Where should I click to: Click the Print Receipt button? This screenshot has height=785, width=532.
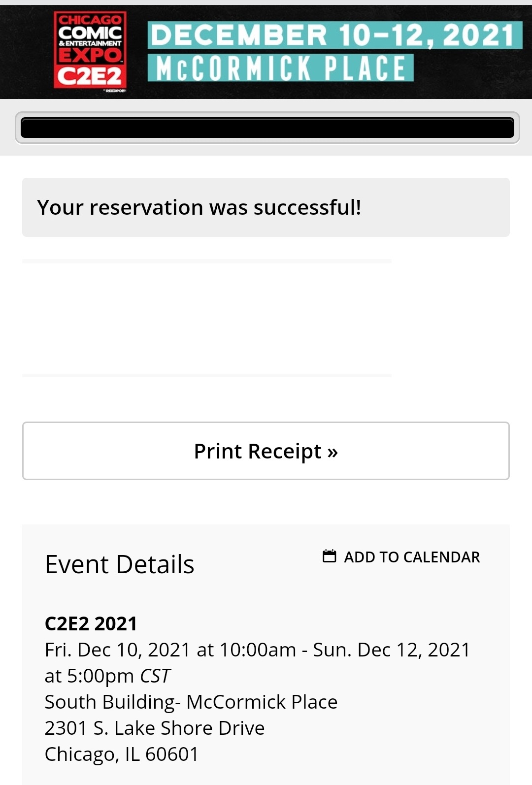[266, 451]
